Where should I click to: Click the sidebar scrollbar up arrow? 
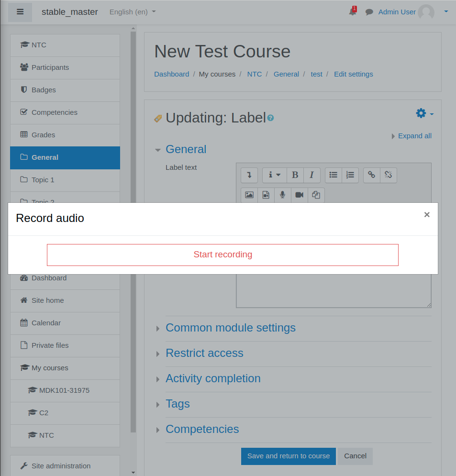[133, 29]
